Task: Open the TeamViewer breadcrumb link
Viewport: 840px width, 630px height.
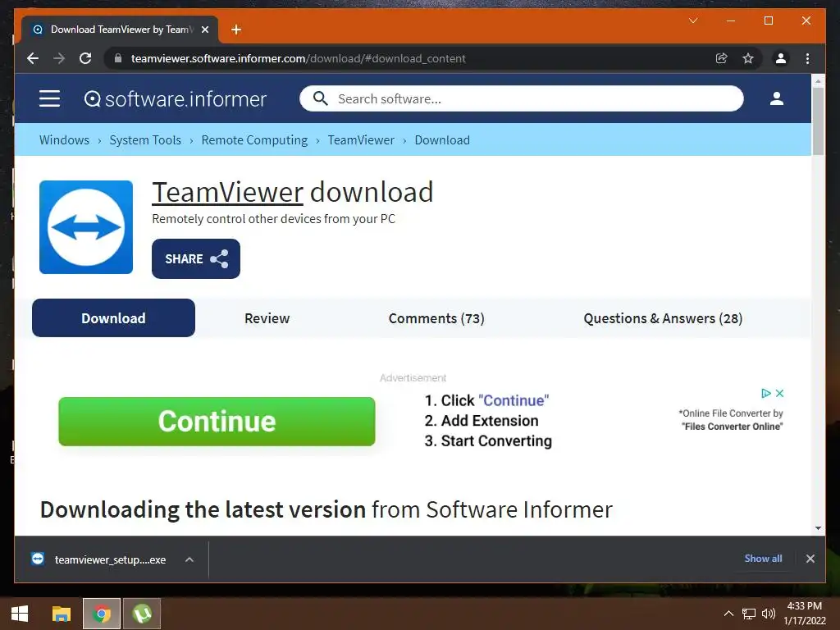Action: [361, 139]
